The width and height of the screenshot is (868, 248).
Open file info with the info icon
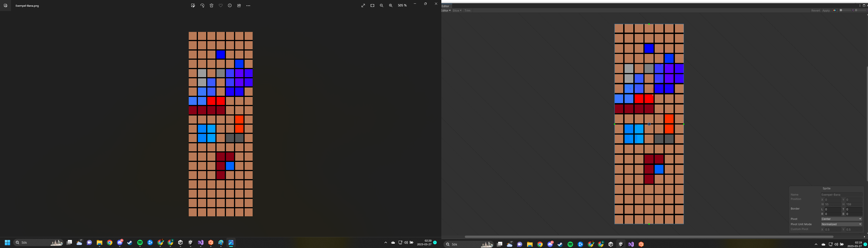pyautogui.click(x=230, y=6)
